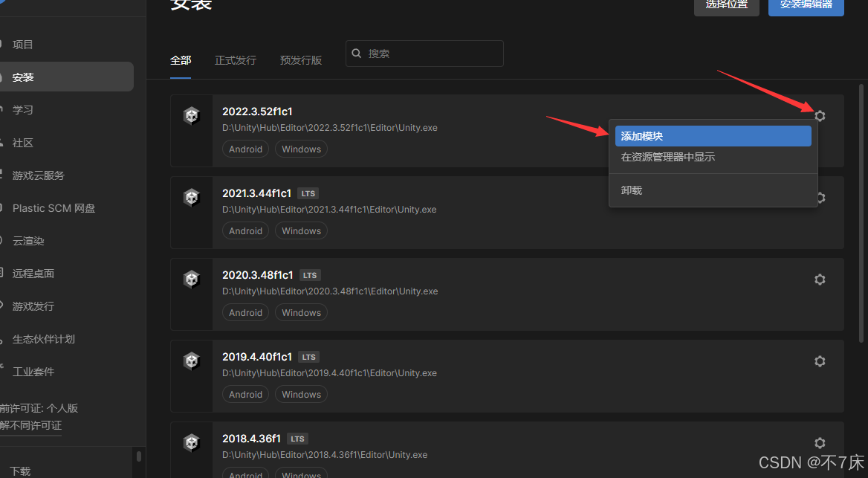Switch to the 全部 tab

coord(181,60)
